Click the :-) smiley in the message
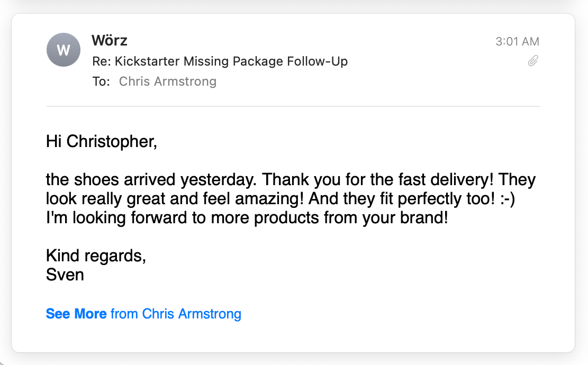The height and width of the screenshot is (365, 588). (x=508, y=198)
